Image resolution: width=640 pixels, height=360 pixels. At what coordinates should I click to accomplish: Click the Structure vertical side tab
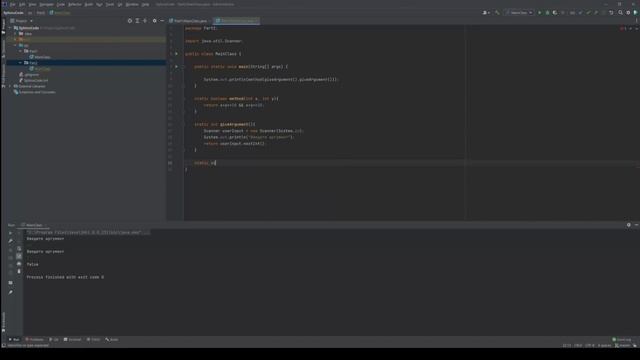pyautogui.click(x=4, y=49)
